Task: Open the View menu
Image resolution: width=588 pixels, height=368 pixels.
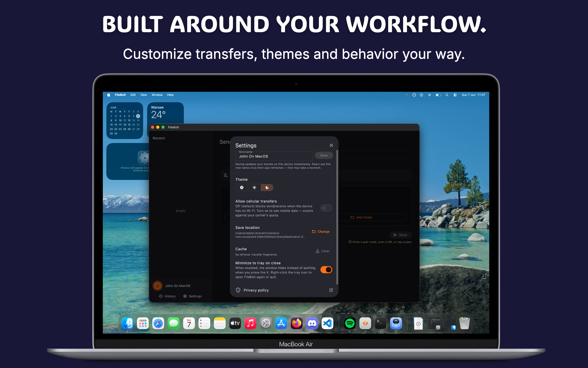Action: coord(144,95)
